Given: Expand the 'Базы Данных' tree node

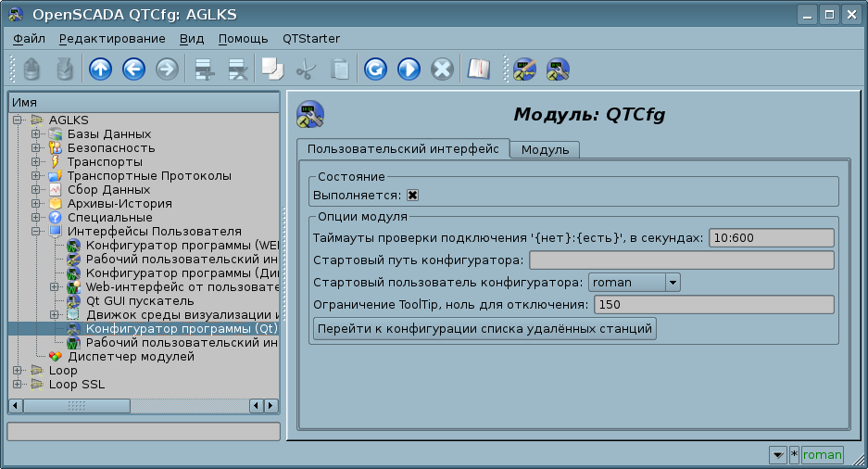Looking at the screenshot, I should pyautogui.click(x=36, y=134).
